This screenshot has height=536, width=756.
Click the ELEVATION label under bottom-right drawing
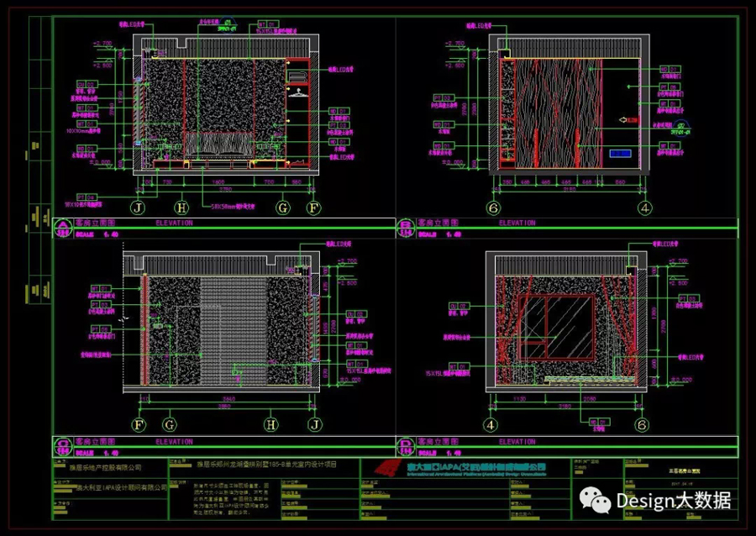coord(517,441)
